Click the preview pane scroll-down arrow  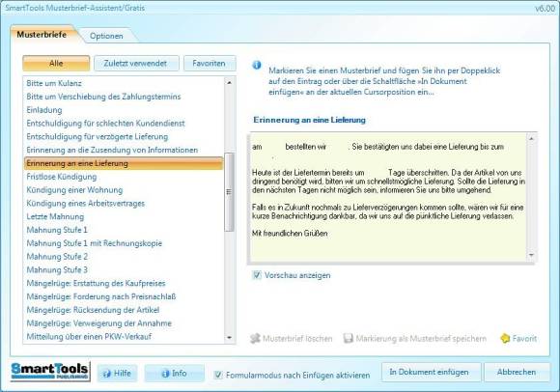[x=531, y=255]
